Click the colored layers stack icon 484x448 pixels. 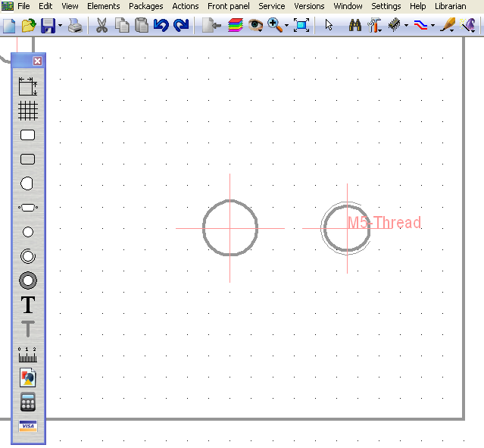tap(236, 25)
